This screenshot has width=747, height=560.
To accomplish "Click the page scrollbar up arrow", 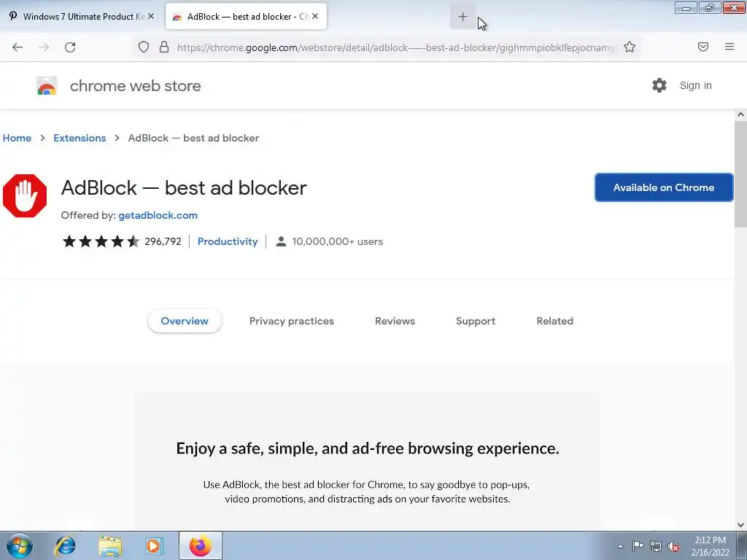I will coord(740,114).
